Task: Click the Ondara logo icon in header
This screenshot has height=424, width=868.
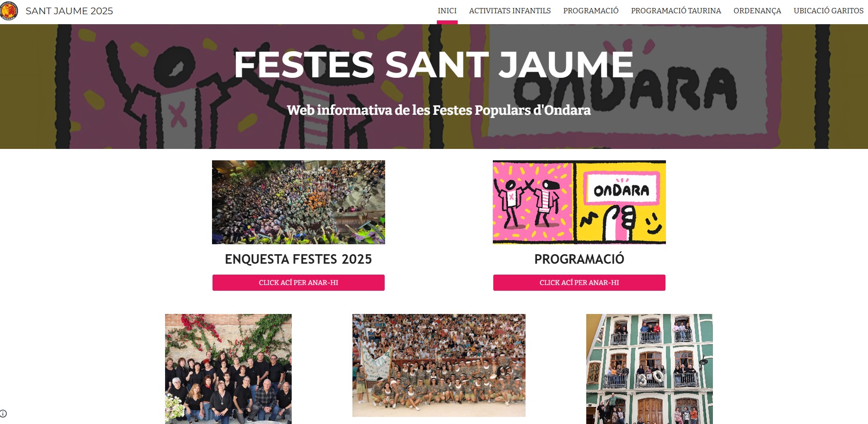Action: coord(9,11)
